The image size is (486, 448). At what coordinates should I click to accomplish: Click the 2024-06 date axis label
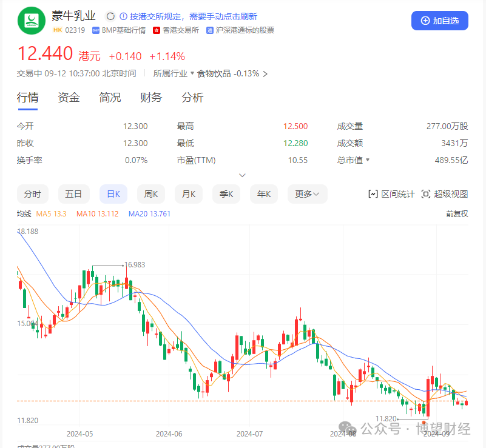tap(169, 434)
